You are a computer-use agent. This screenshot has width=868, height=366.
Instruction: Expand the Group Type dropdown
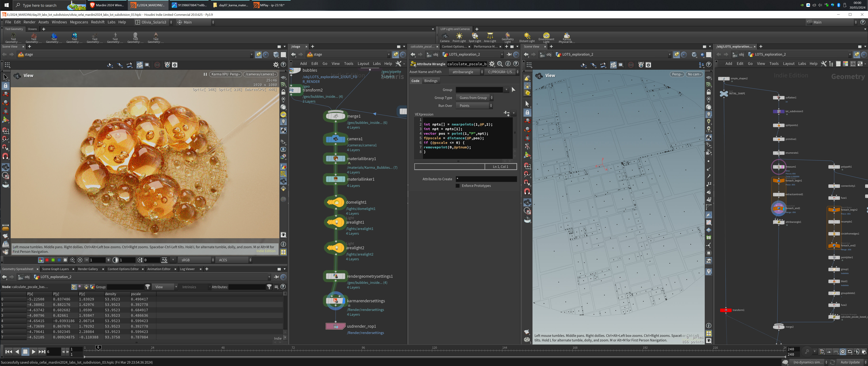[475, 98]
